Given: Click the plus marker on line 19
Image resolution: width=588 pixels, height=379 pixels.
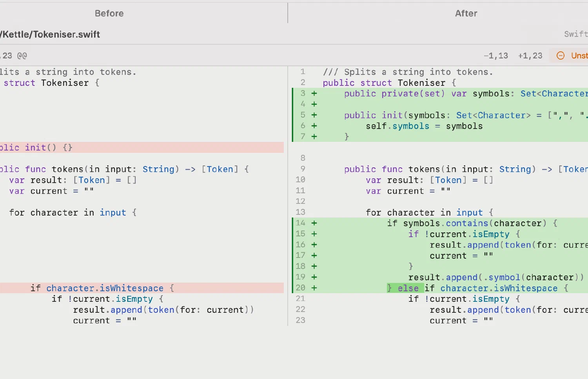Looking at the screenshot, I should (314, 277).
